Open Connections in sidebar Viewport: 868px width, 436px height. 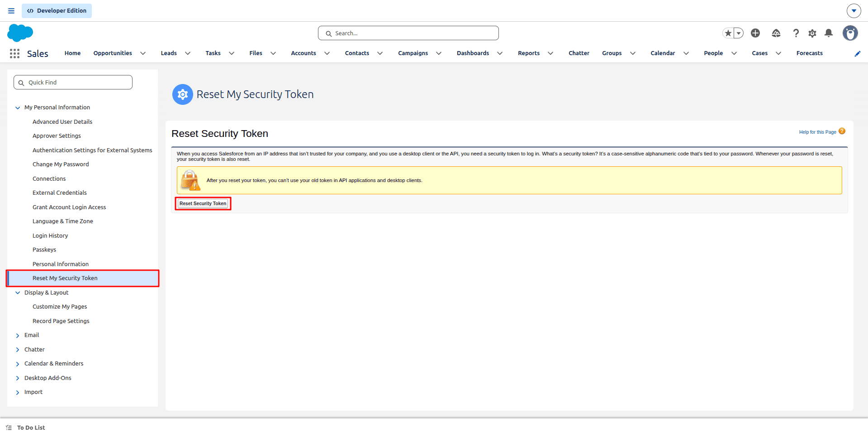(x=49, y=178)
